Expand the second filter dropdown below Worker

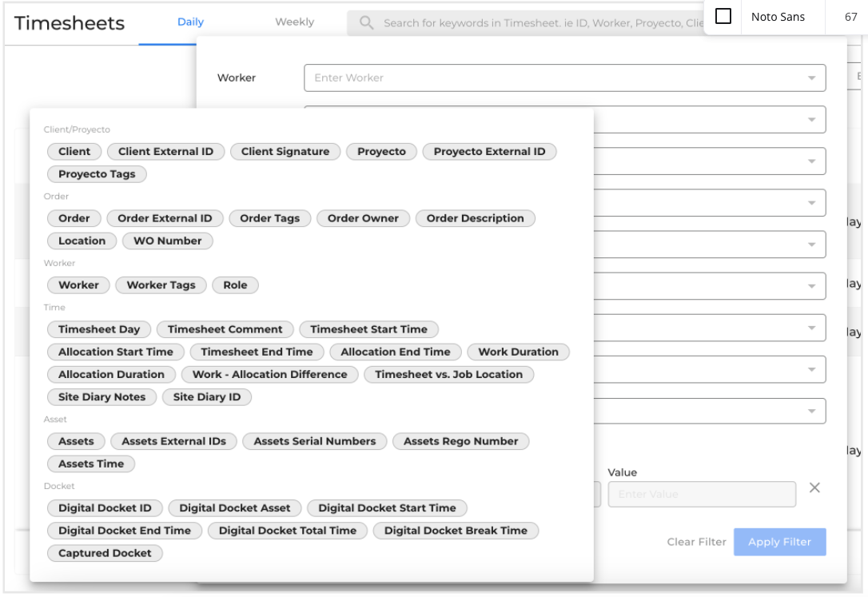click(x=811, y=120)
